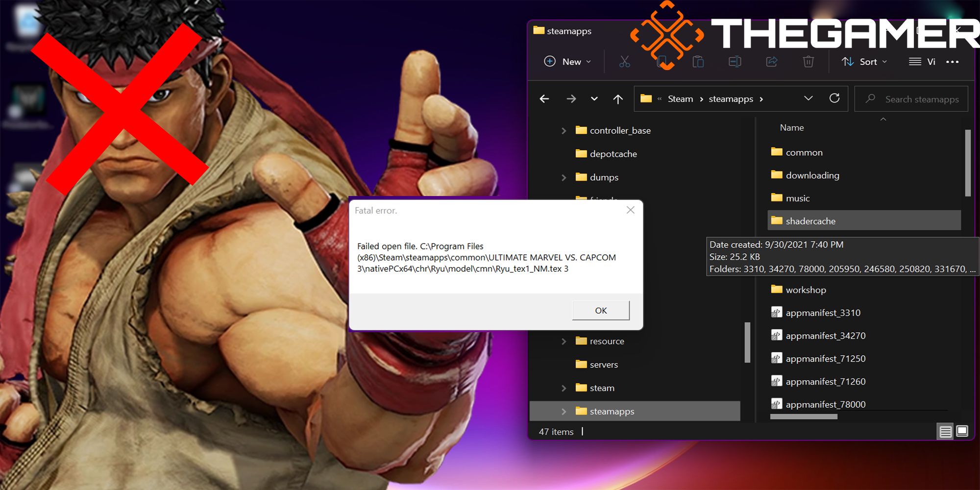Click the appmanifest_3310 file icon

[777, 312]
